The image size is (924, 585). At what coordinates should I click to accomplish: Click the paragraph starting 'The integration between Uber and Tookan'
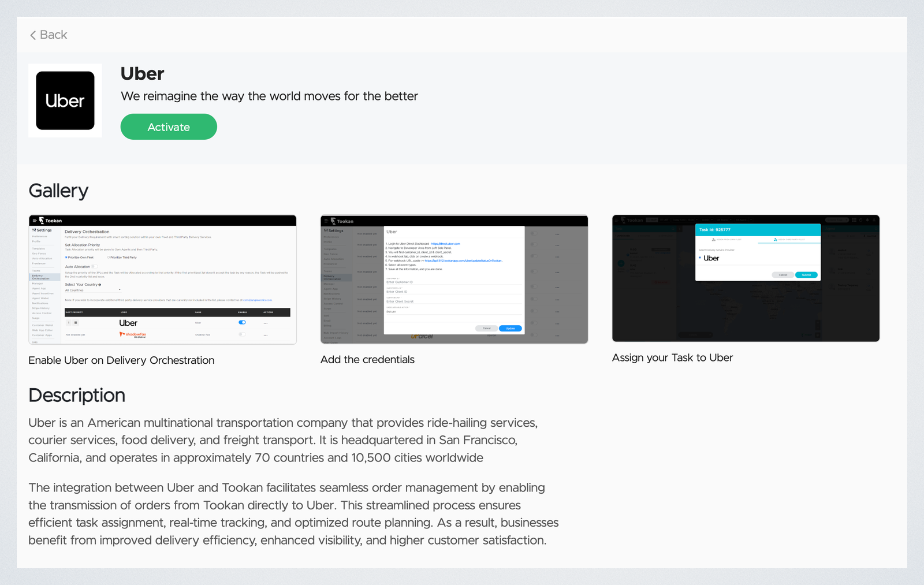tap(293, 514)
